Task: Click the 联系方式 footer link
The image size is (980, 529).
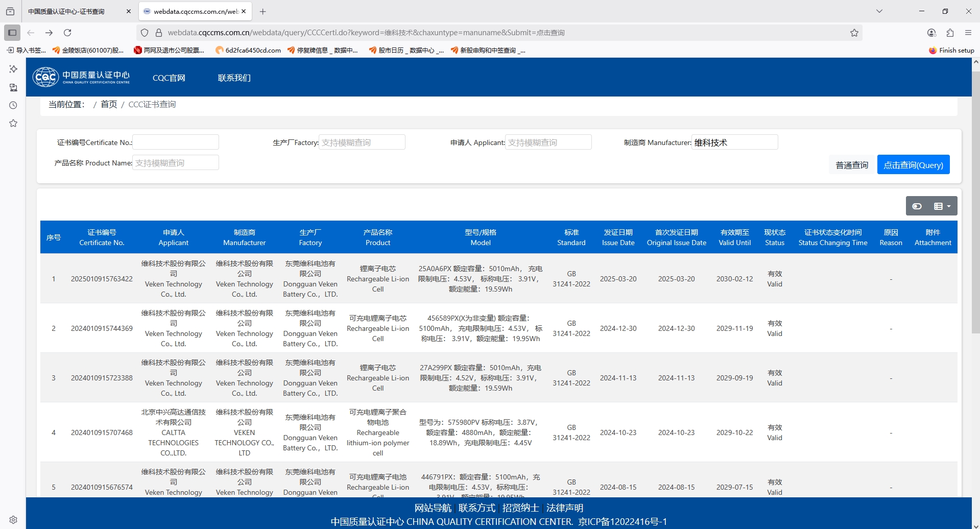Action: tap(477, 508)
